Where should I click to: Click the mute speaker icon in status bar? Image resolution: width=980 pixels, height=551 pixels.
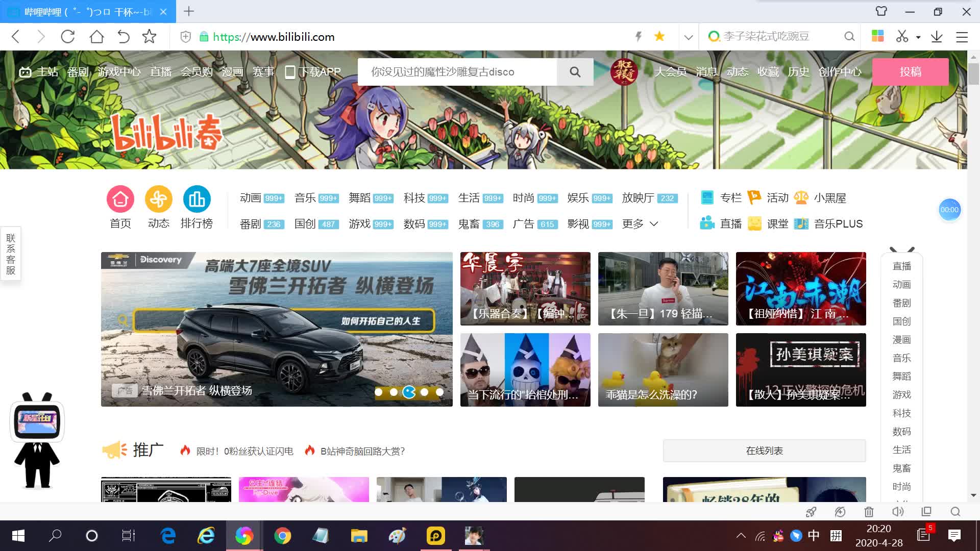pos(897,511)
